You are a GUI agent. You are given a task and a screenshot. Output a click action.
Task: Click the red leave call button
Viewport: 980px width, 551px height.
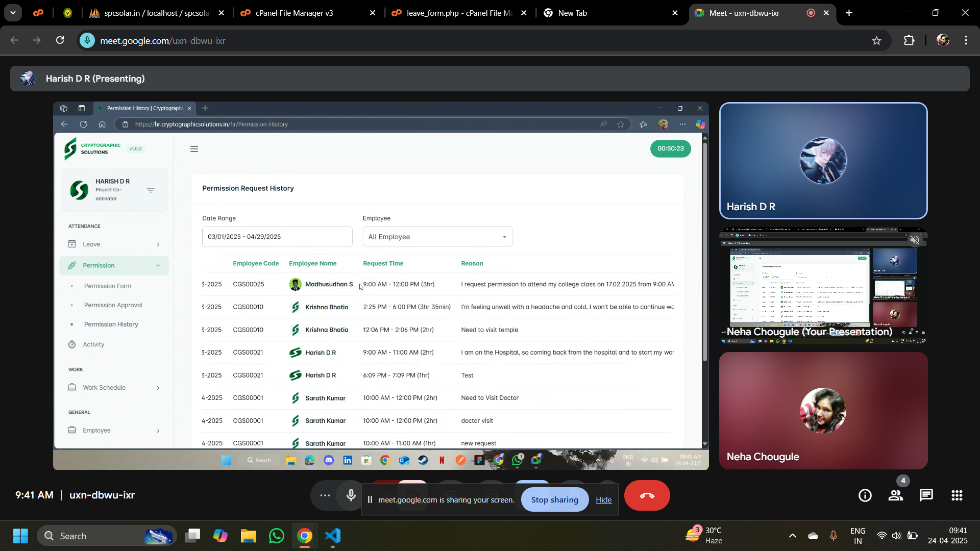pyautogui.click(x=647, y=495)
